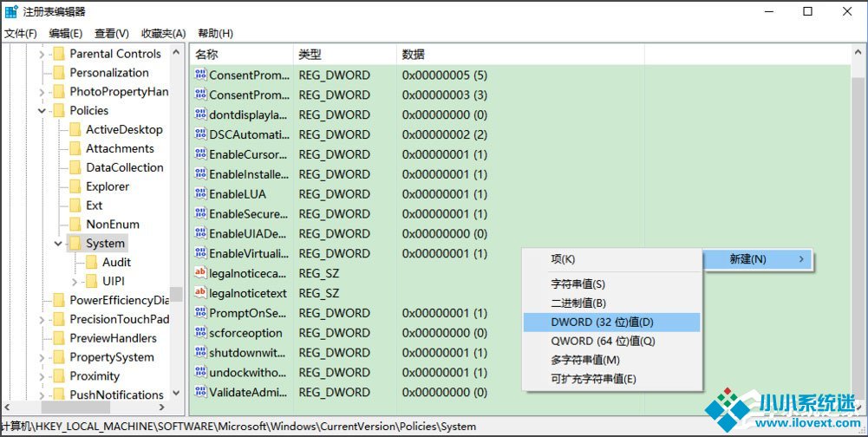
Task: Click the 新建(N) context menu item
Action: point(758,259)
